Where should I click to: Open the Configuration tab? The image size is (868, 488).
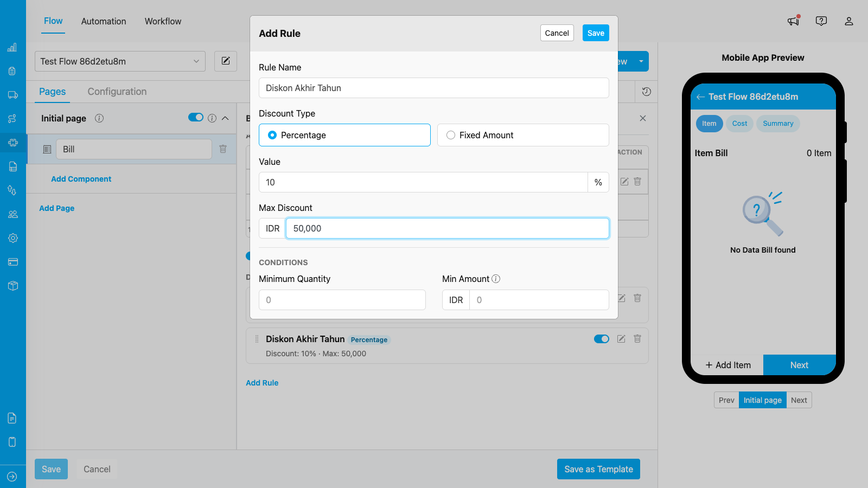pos(117,92)
